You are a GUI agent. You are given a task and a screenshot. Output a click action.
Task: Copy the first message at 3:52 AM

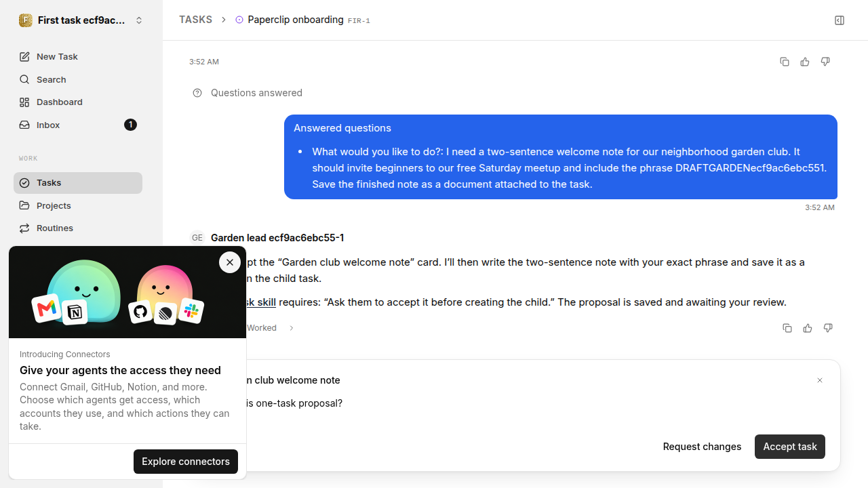point(785,62)
